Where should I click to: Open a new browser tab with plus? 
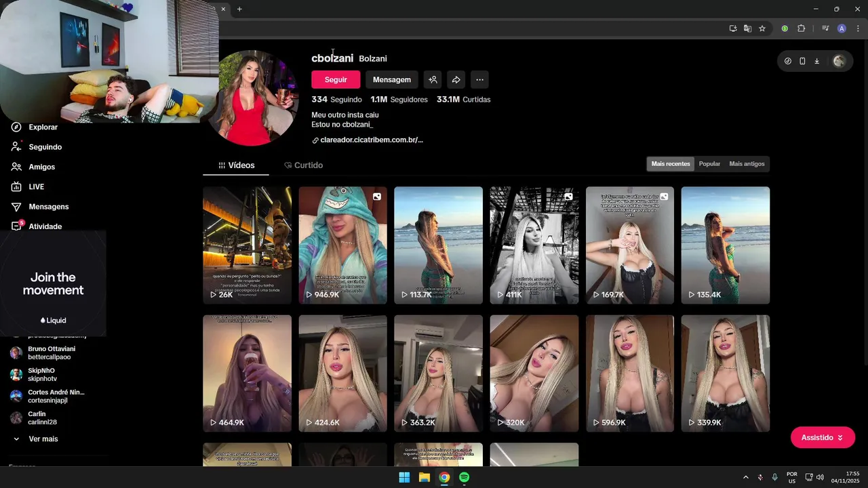pyautogui.click(x=239, y=9)
